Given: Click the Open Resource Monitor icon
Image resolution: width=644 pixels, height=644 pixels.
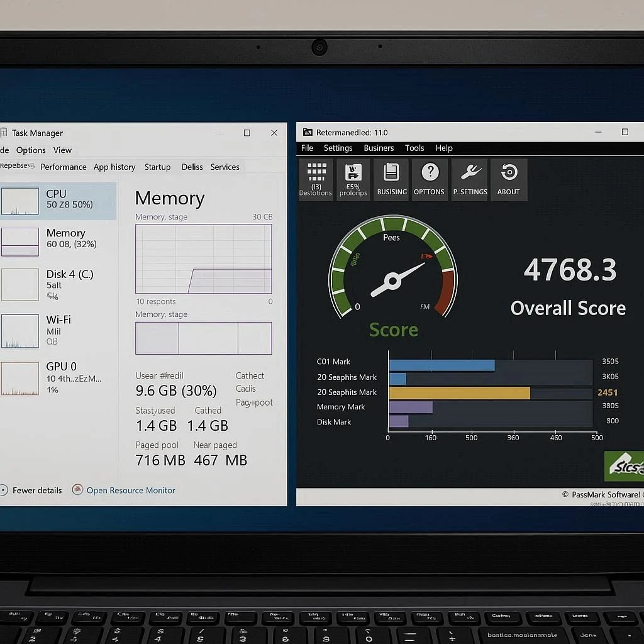Looking at the screenshot, I should pyautogui.click(x=77, y=490).
